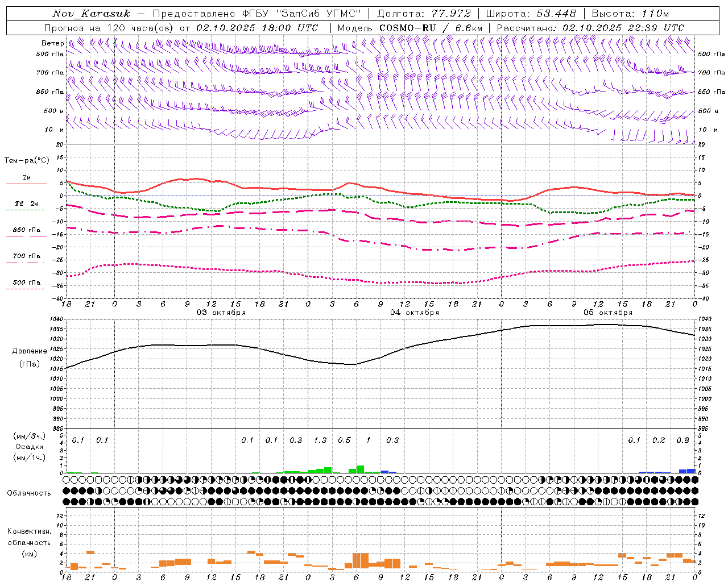Click the Nov_Karasuk station title
728x582 pixels.
(x=92, y=14)
